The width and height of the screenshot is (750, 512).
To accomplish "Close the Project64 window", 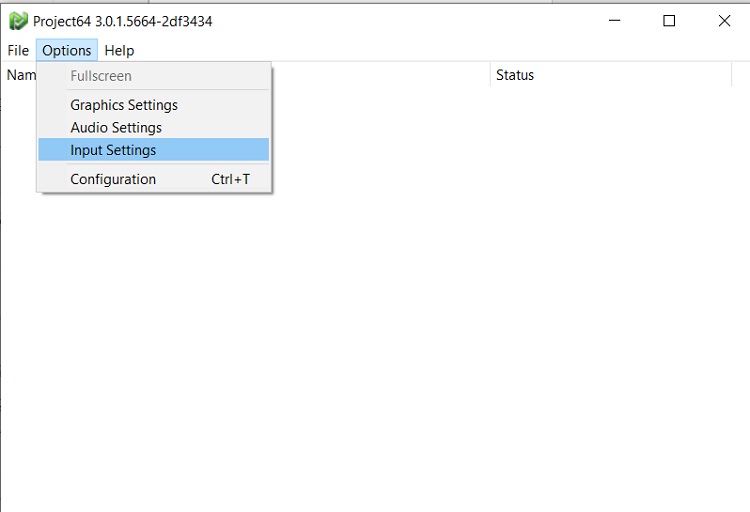I will [x=724, y=21].
